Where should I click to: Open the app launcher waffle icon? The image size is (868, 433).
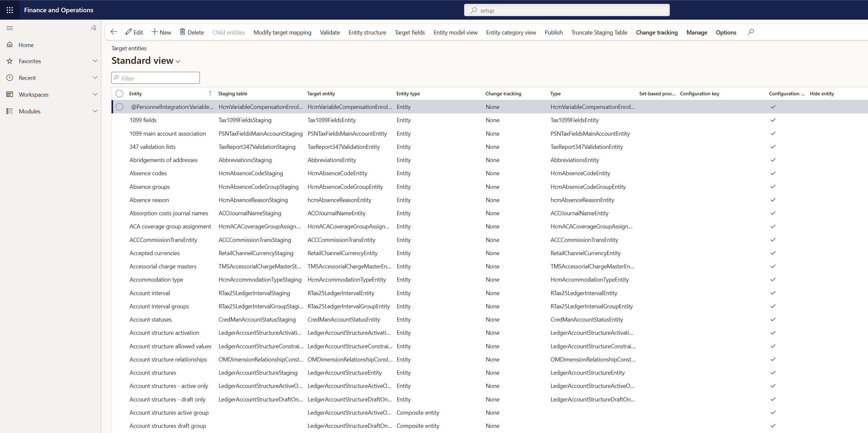[x=10, y=10]
